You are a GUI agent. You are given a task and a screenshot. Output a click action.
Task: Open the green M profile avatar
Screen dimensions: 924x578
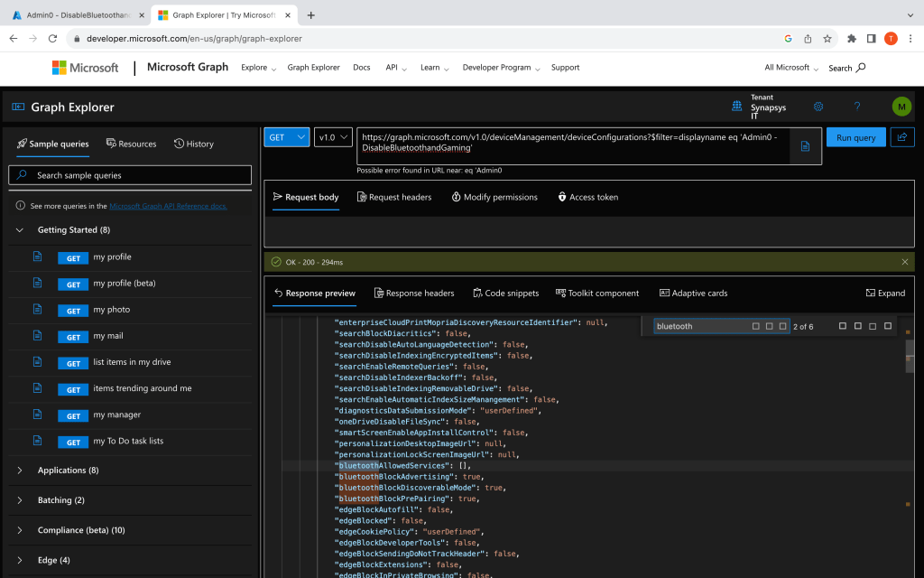pos(901,107)
